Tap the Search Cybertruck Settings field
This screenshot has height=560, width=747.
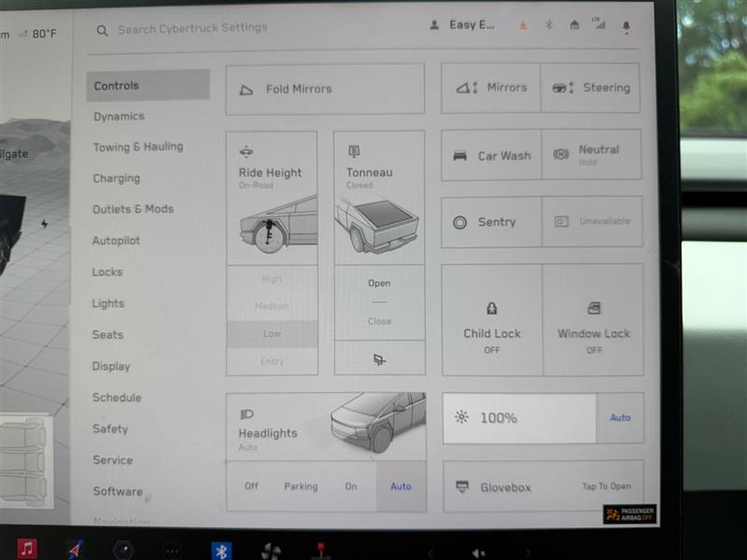[x=192, y=29]
